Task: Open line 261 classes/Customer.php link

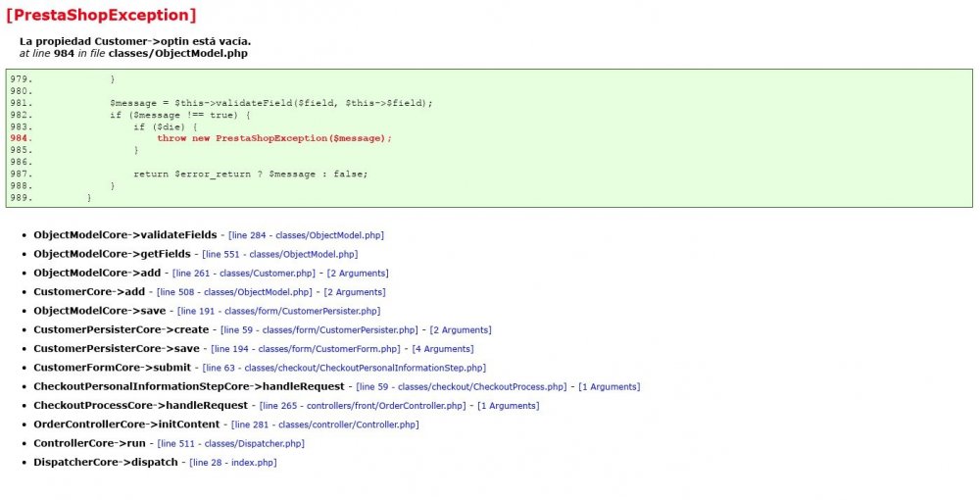Action: pyautogui.click(x=244, y=274)
